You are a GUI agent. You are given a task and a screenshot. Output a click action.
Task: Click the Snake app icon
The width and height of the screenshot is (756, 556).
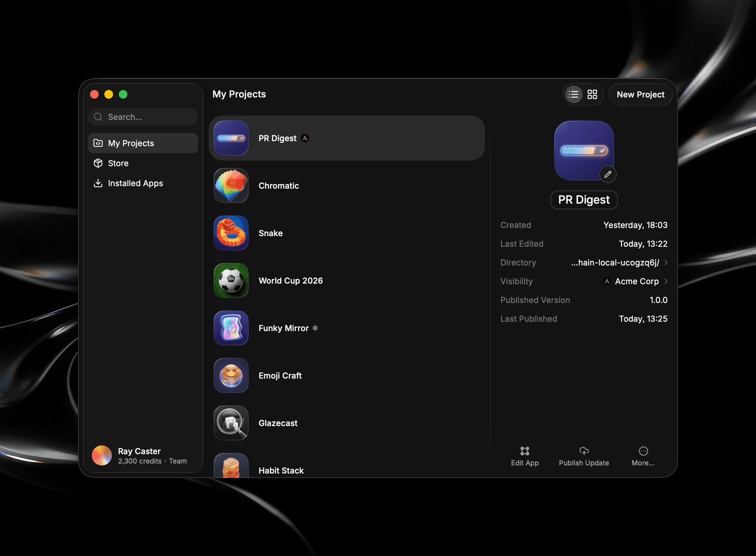point(231,233)
